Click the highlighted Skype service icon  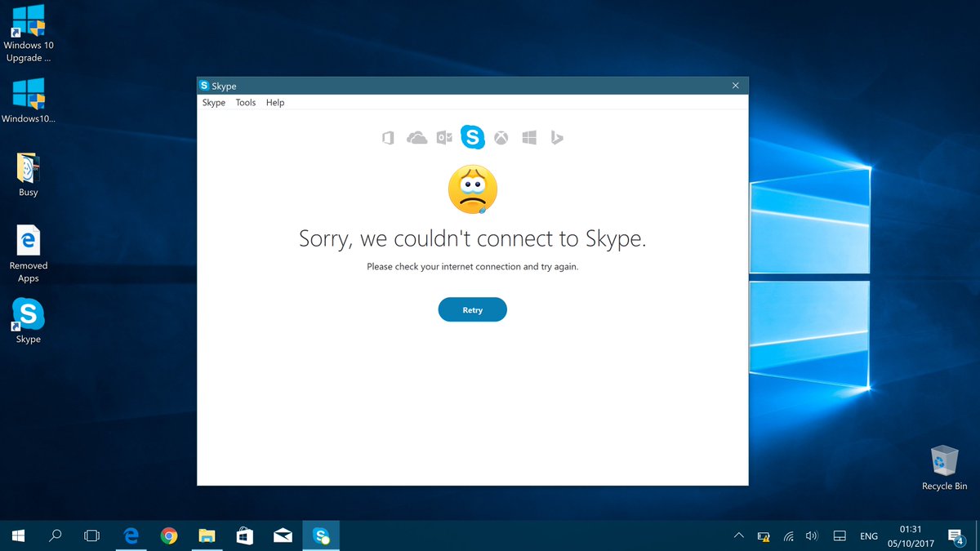pyautogui.click(x=473, y=137)
